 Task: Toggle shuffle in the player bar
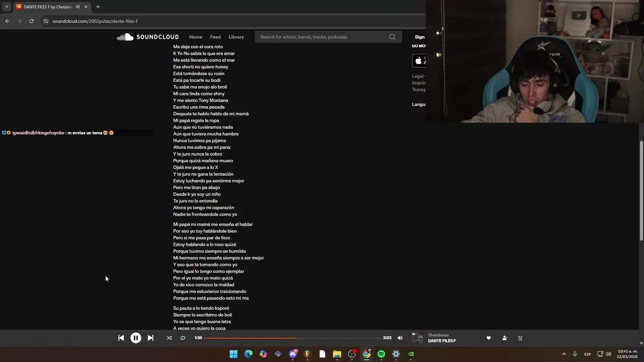169,338
